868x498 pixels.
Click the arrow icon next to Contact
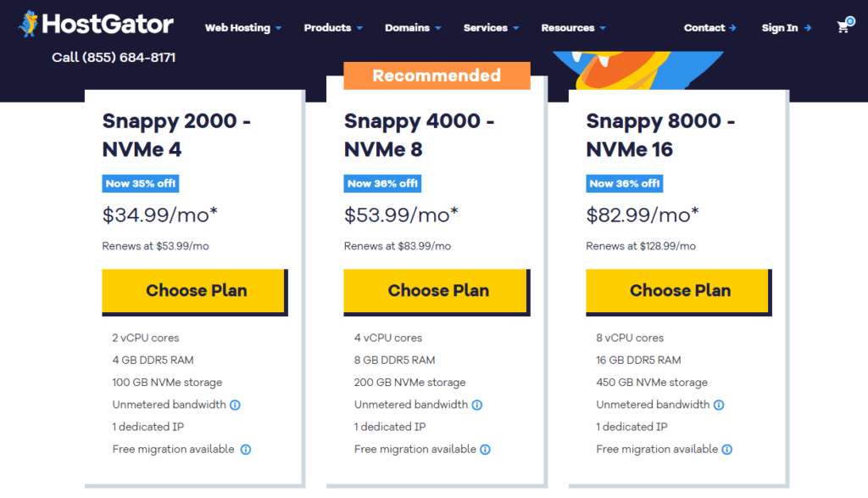734,28
